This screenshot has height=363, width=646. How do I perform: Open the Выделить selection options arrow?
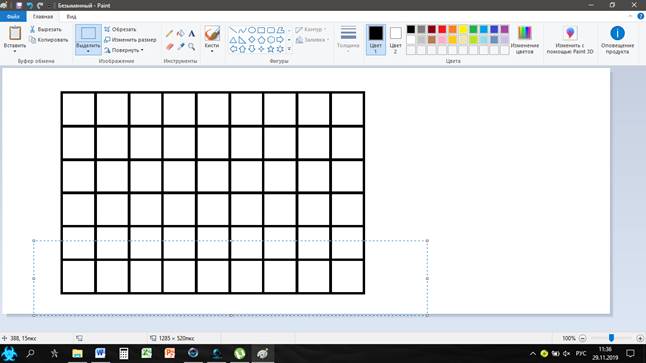click(88, 52)
